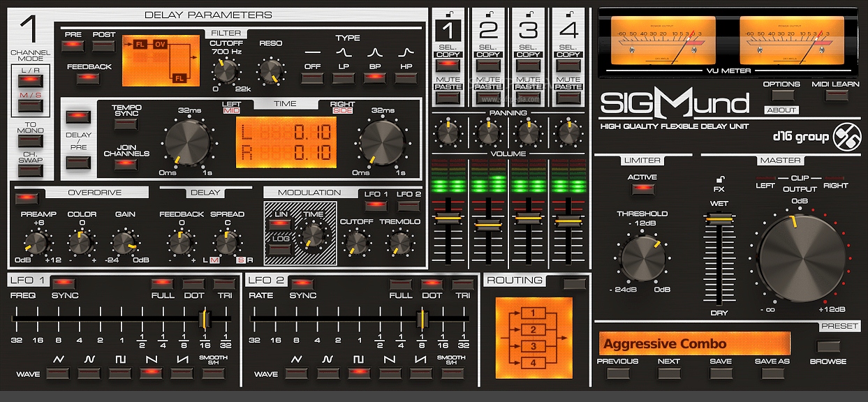Enable the Feedback filter button

pos(89,78)
